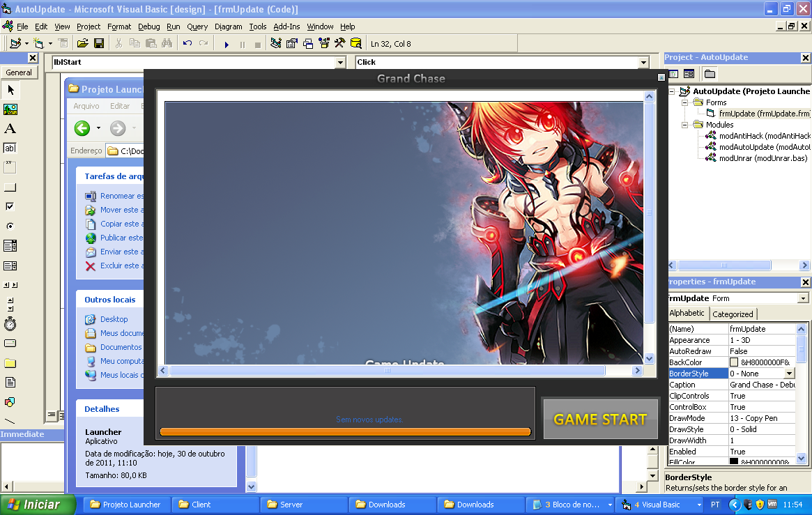Click View Object icon in Project panel

pyautogui.click(x=689, y=74)
